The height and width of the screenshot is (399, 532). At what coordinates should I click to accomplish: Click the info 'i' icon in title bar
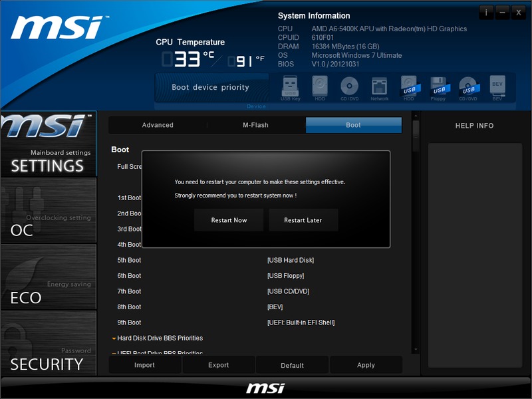(x=486, y=13)
